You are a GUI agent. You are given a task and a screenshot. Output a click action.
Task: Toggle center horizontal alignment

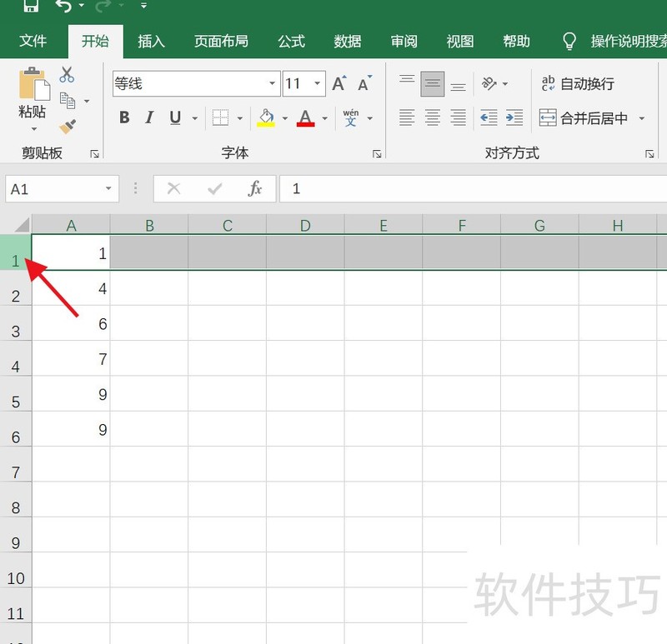pos(432,117)
